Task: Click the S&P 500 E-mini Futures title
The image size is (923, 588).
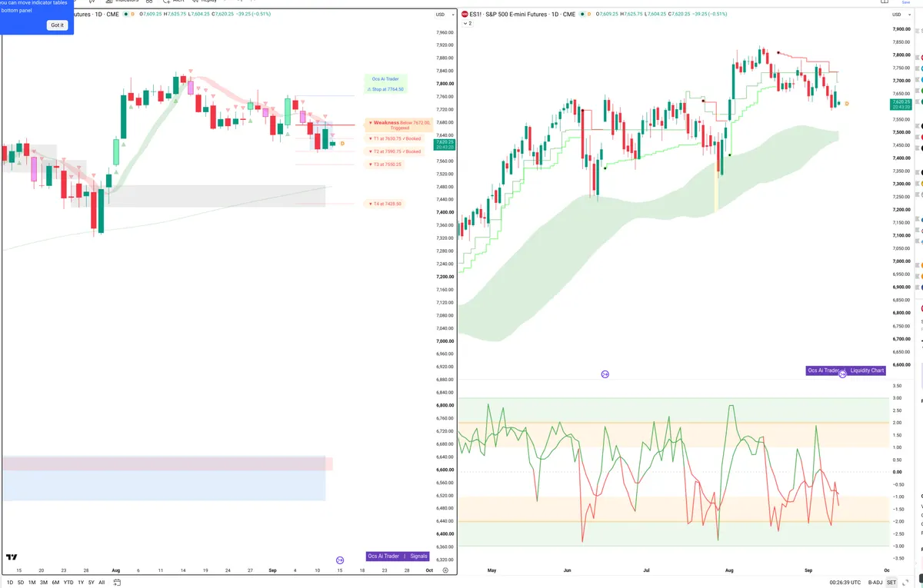Action: [x=518, y=15]
